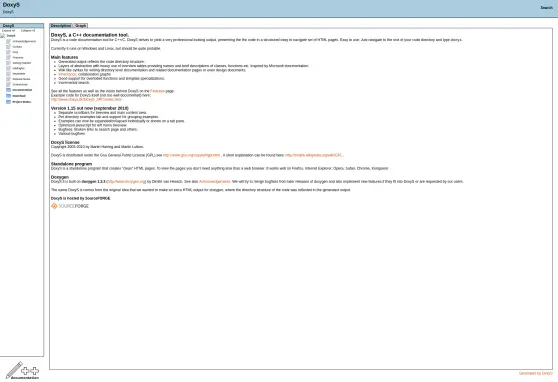Open the Contact page icon in sidebar
This screenshot has width=558, height=382.
tap(9, 47)
